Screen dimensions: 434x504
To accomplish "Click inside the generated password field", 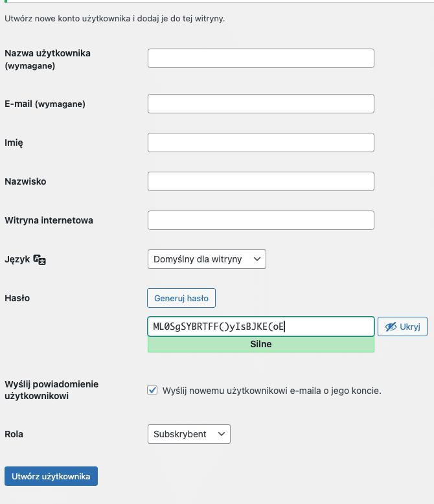I will pyautogui.click(x=260, y=326).
